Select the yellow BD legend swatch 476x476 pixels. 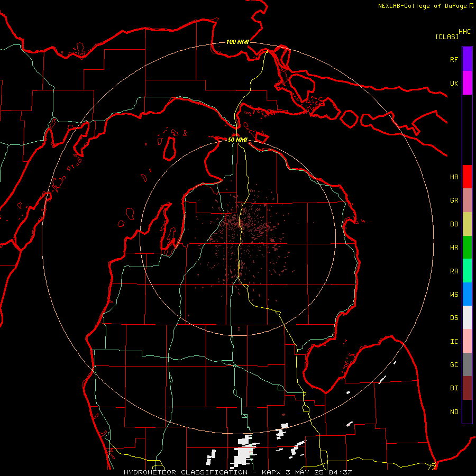pyautogui.click(x=467, y=224)
